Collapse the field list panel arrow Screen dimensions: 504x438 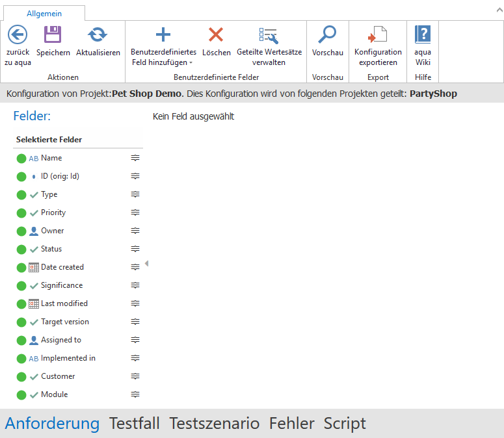tap(146, 263)
